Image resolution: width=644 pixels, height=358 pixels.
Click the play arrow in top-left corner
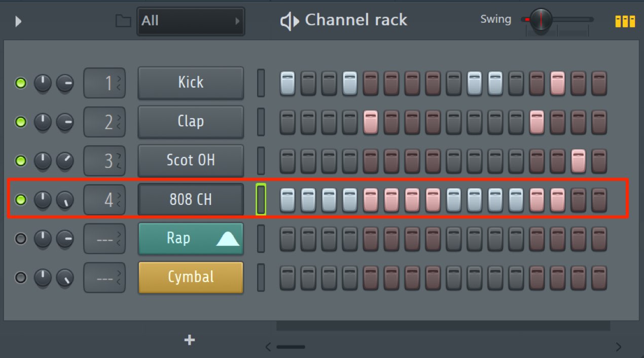18,21
